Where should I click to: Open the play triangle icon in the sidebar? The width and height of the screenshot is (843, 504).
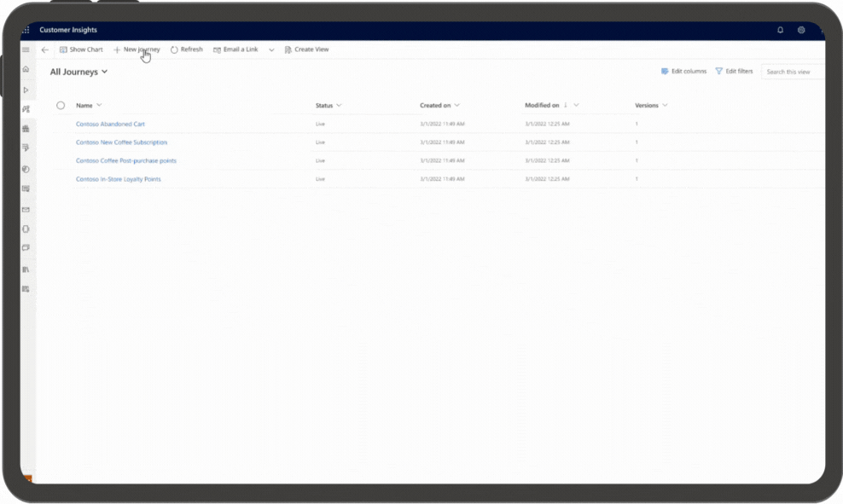[26, 90]
